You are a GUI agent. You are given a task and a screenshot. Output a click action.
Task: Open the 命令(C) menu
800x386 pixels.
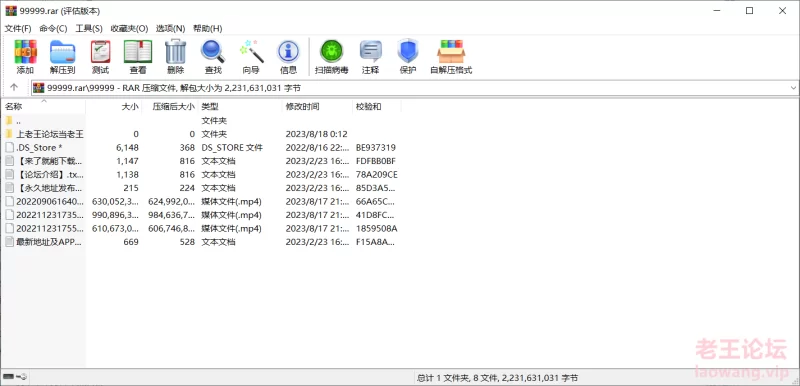pos(53,29)
